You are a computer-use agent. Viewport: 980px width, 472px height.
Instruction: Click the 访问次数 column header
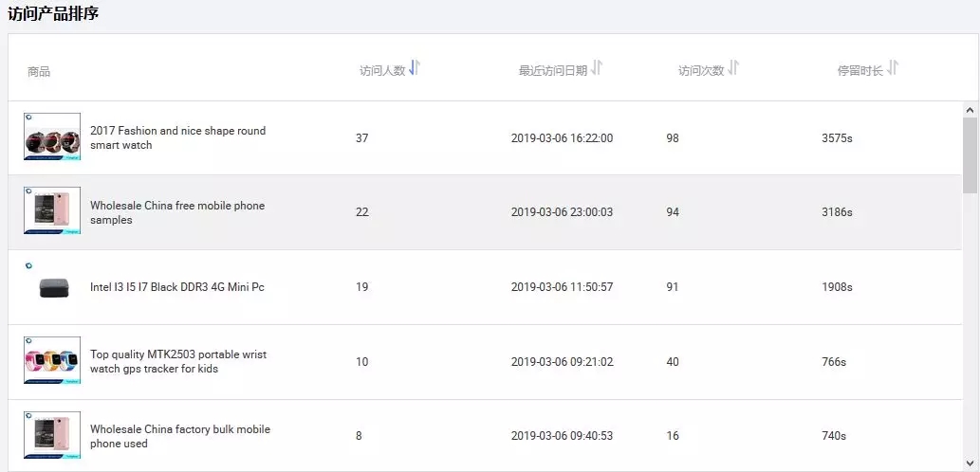(x=701, y=71)
